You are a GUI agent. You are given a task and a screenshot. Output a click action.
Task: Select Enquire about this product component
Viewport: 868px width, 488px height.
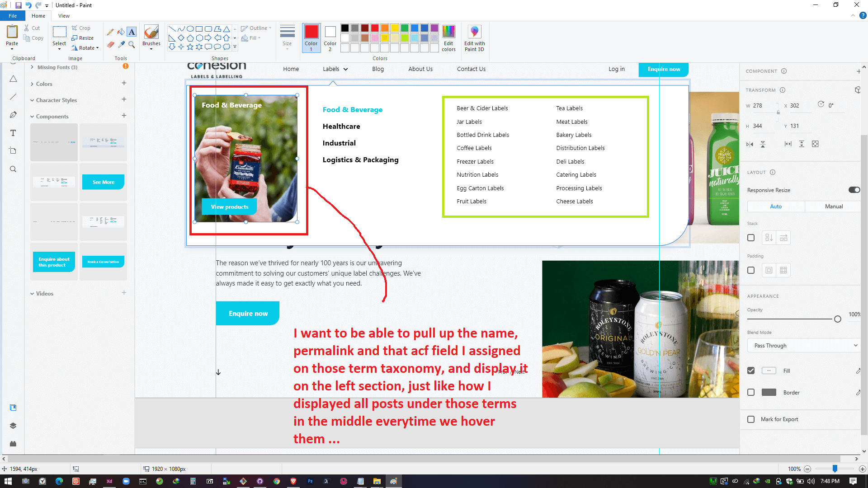54,262
